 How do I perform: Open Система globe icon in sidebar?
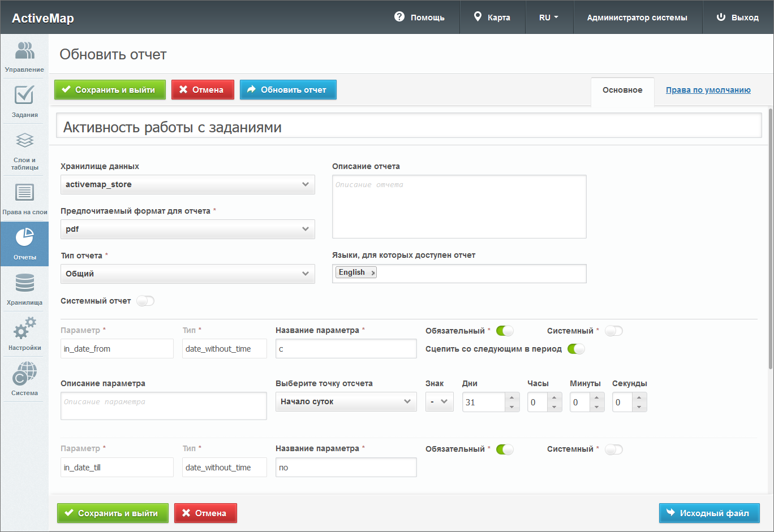24,374
